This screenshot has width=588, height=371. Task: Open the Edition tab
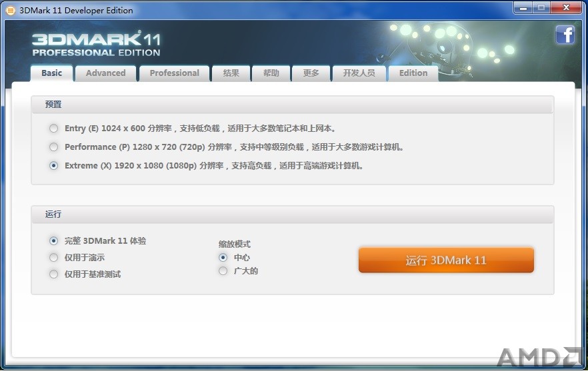[x=413, y=73]
